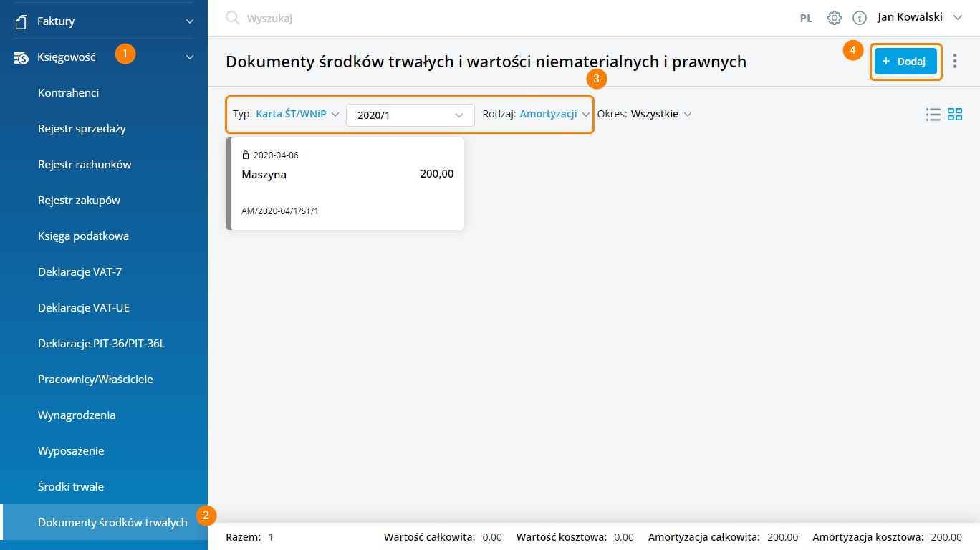Open the Okres Wszystkie filter
980x550 pixels.
(645, 115)
